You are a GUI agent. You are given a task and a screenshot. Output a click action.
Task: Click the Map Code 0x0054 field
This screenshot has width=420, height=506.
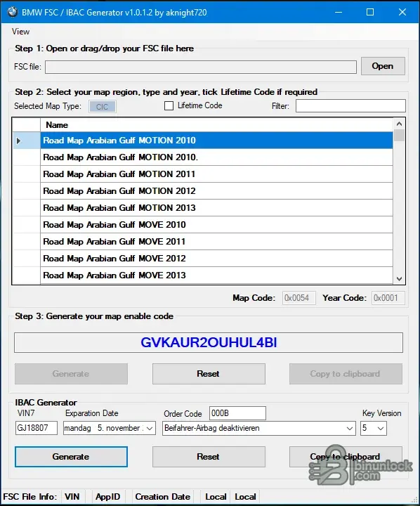(298, 298)
